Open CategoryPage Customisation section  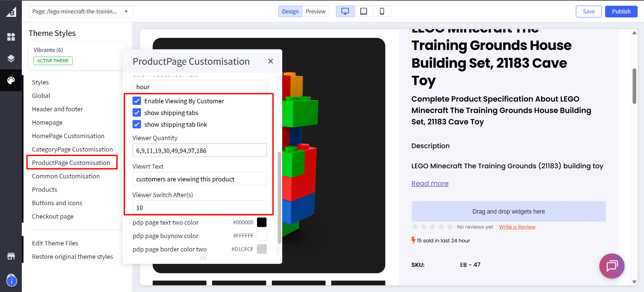point(72,149)
